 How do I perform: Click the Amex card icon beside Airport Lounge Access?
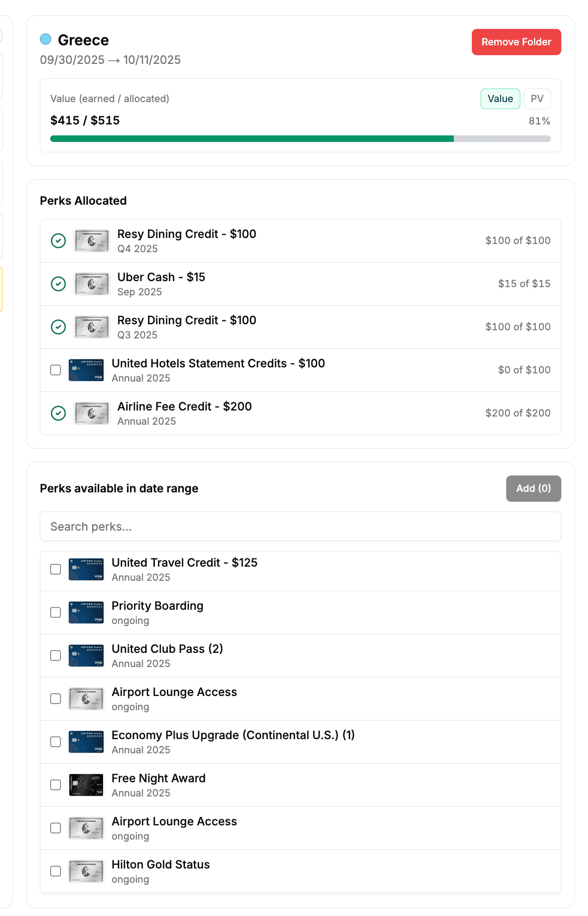[86, 698]
